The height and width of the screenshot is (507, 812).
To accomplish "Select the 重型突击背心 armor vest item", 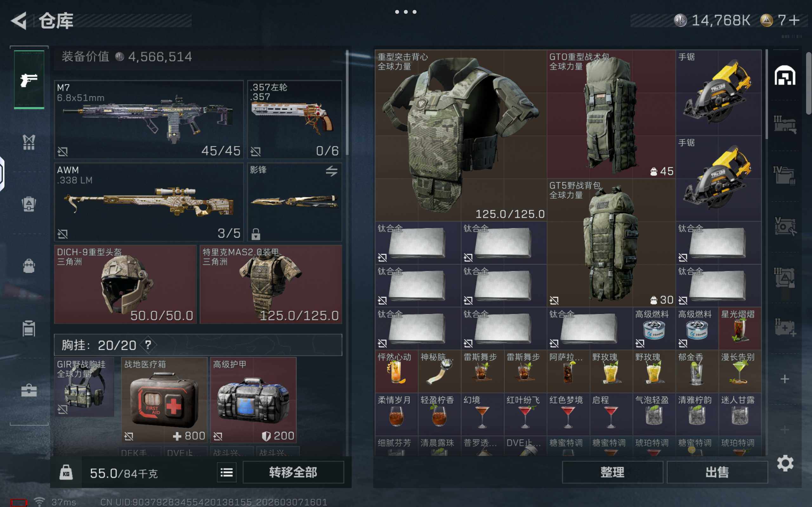I will click(460, 135).
